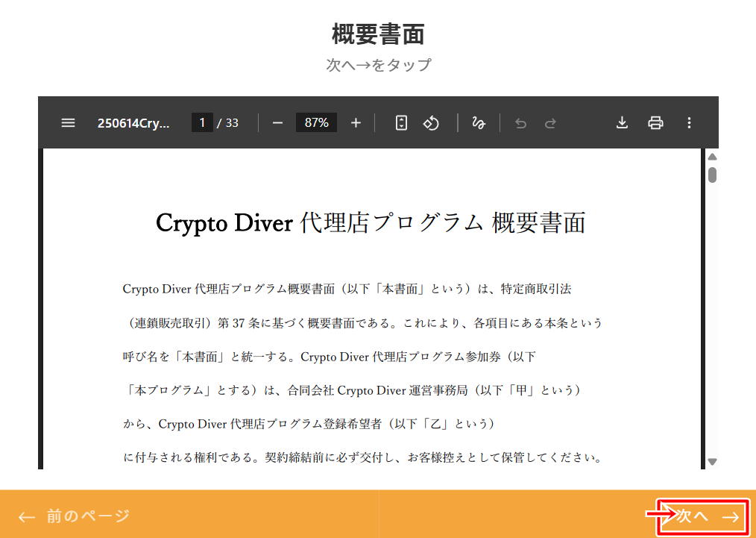Toggle the PDF sidebar with the hamburger menu
Image resolution: width=756 pixels, height=538 pixels.
(68, 123)
